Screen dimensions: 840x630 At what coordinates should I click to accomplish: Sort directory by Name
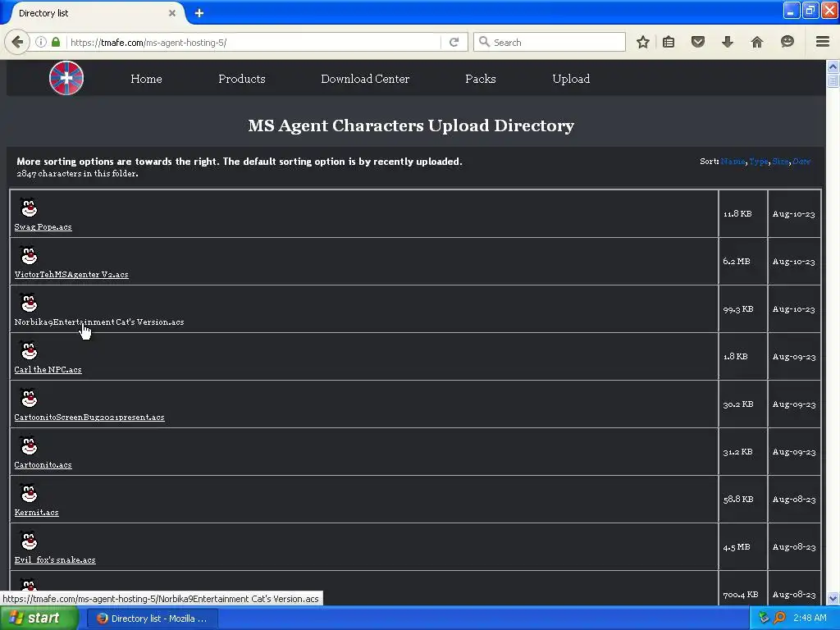pyautogui.click(x=733, y=162)
